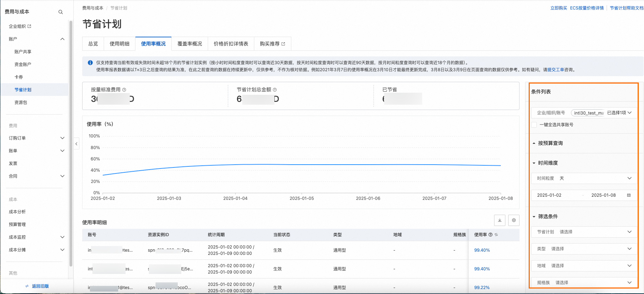Screen dimensions: 644x294
Task: Open 规格族 filter dropdown
Action: (584, 283)
